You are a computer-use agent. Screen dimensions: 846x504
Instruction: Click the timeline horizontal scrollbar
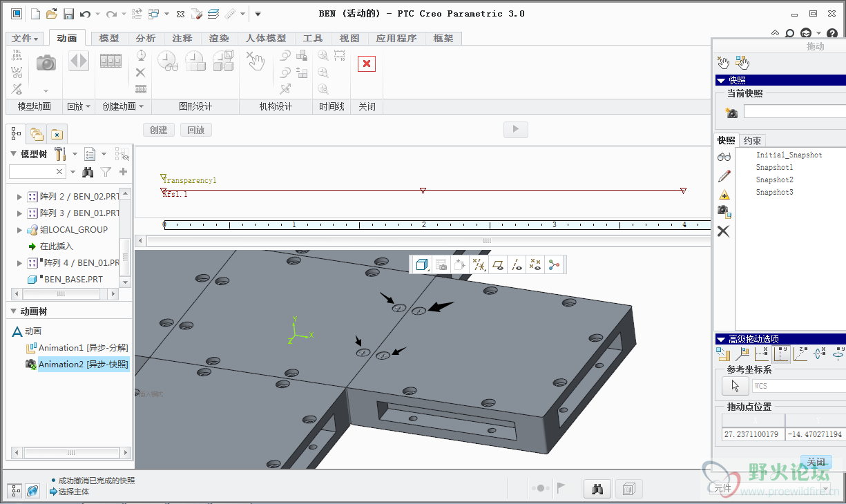428,241
